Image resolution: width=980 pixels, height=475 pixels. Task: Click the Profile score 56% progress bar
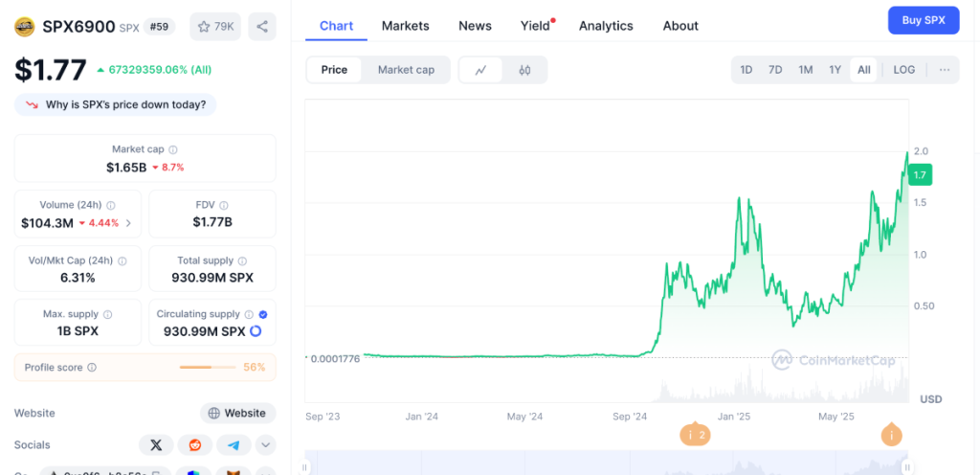pyautogui.click(x=208, y=368)
